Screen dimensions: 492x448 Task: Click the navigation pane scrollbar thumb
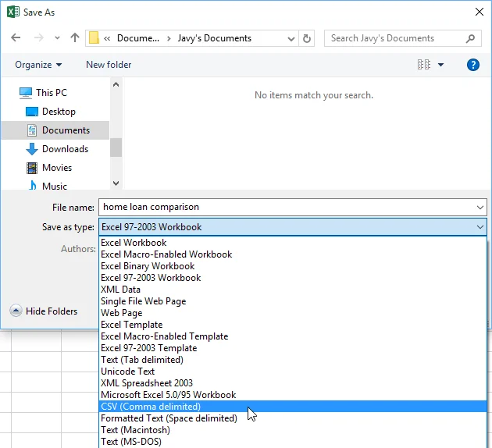[116, 148]
